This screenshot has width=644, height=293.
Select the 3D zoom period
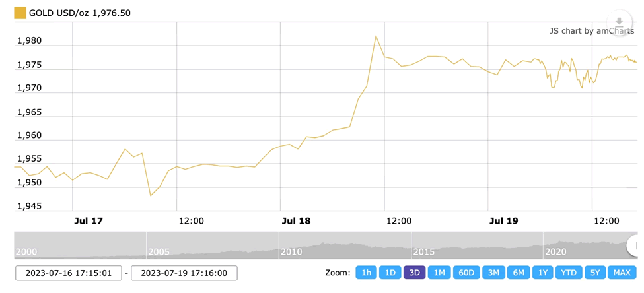(x=415, y=273)
